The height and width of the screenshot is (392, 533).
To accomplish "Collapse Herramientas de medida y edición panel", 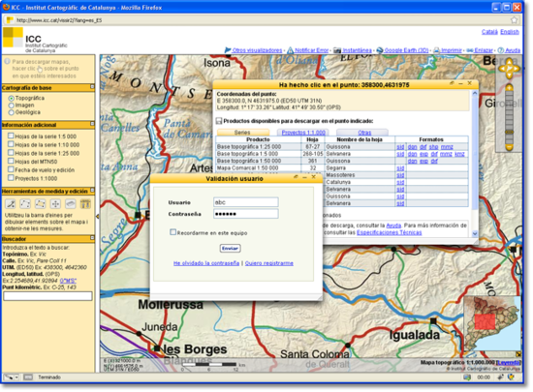I will 92,191.
